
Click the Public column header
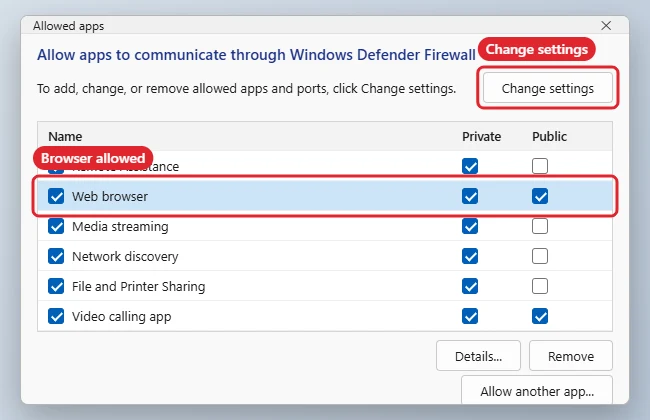[x=549, y=136]
